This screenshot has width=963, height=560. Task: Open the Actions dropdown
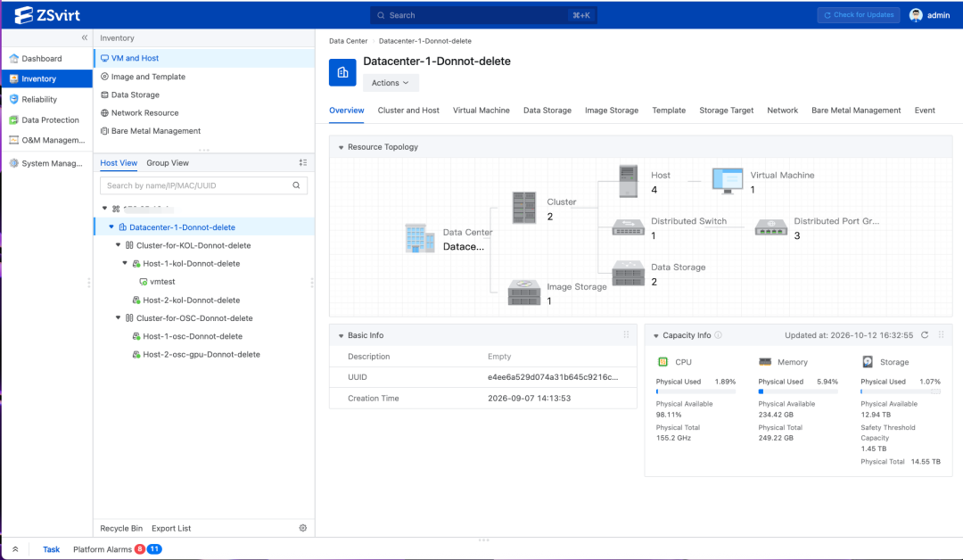click(x=391, y=83)
